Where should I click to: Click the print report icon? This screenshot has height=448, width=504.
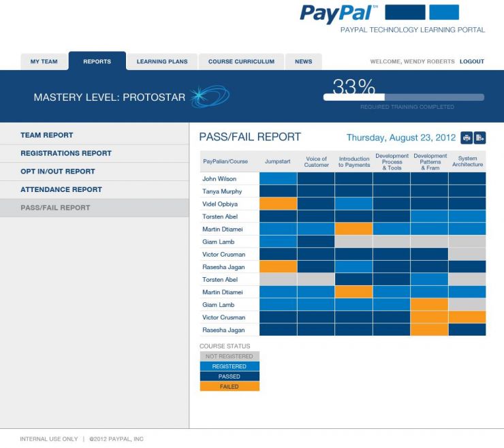[x=467, y=138]
